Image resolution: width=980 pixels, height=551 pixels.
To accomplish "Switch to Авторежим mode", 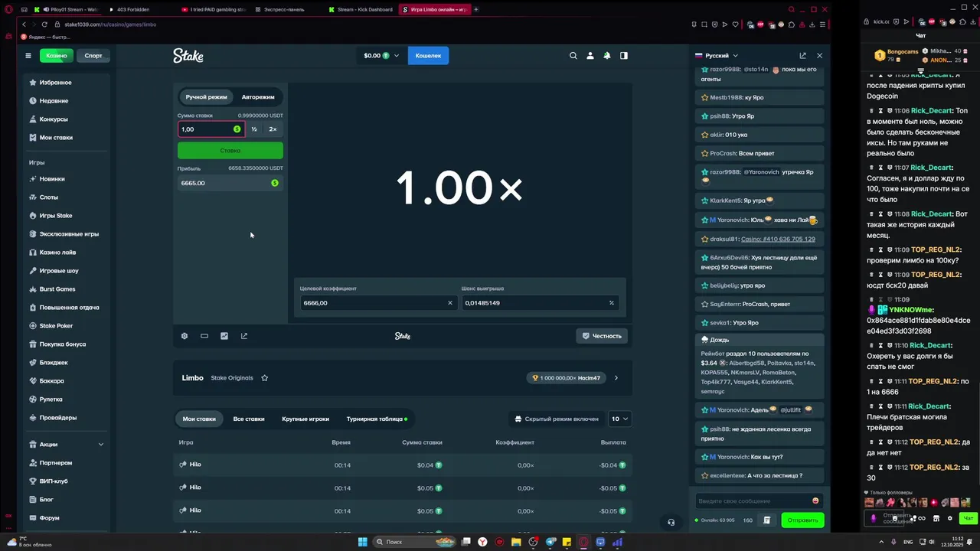I will 258,97.
